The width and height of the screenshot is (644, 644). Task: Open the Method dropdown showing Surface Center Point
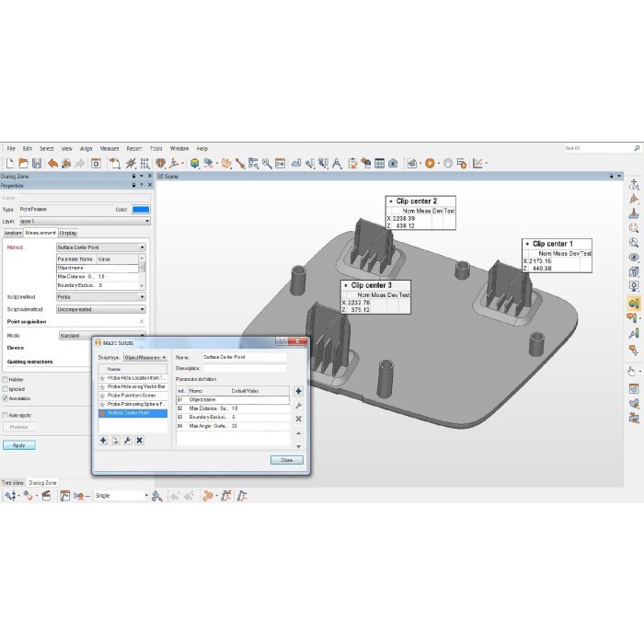(x=100, y=247)
